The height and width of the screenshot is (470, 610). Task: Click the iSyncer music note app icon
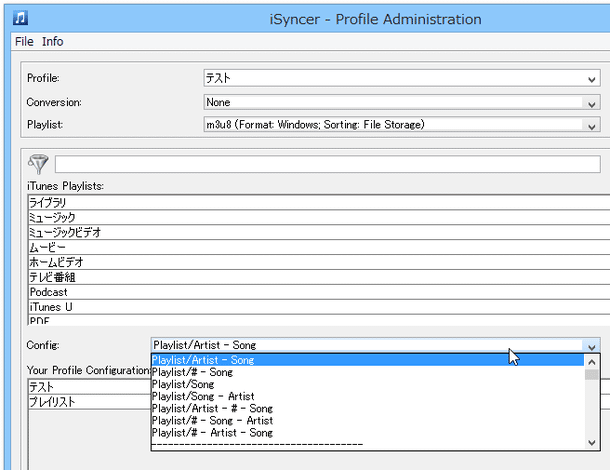coord(20,18)
